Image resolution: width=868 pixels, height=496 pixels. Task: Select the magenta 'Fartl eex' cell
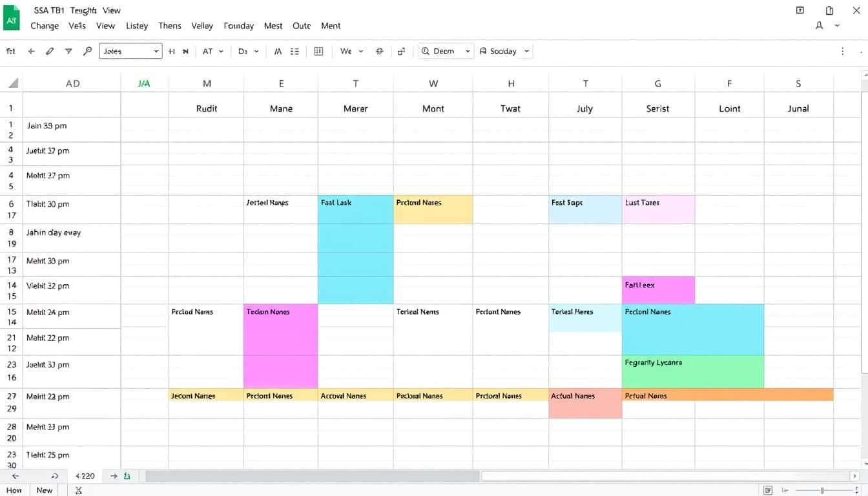pos(658,290)
